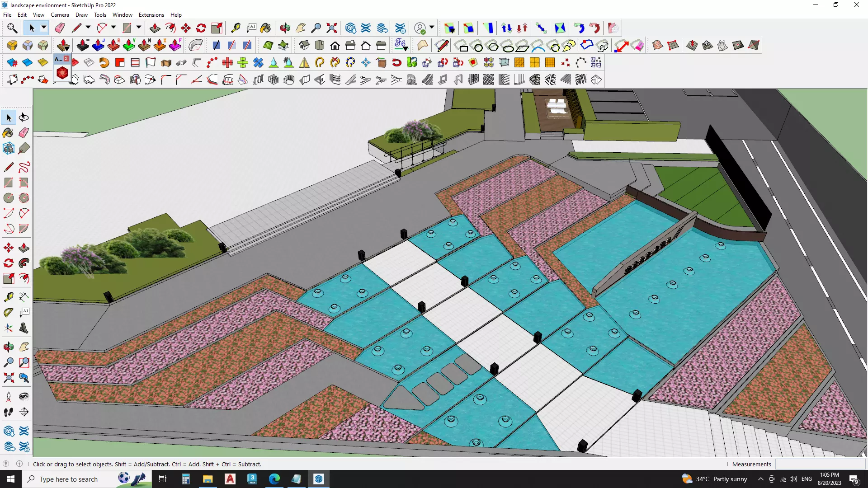Select the Eraser tool in top toolbar
Screen dimensions: 868x488
click(60, 28)
